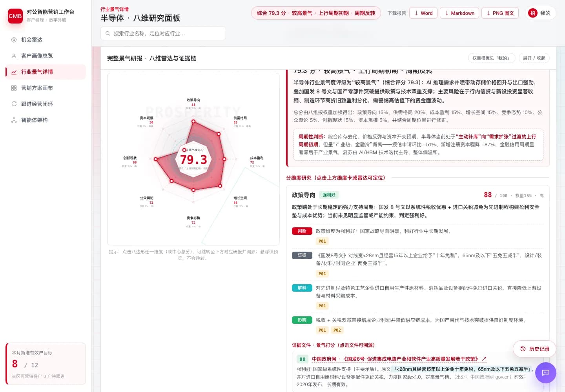Click the teal 解释 tag

pos(302,288)
